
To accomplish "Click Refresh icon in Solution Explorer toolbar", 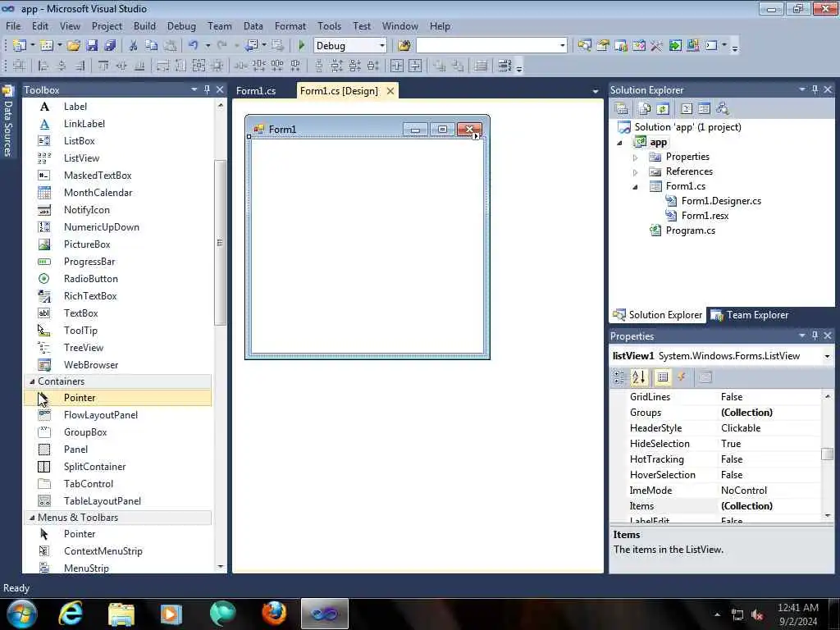I will click(x=663, y=109).
